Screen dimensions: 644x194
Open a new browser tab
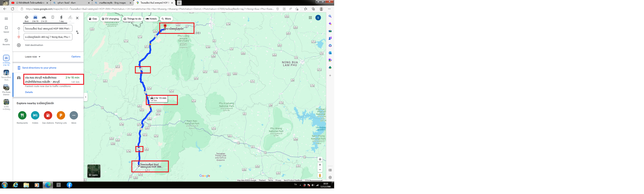point(179,3)
